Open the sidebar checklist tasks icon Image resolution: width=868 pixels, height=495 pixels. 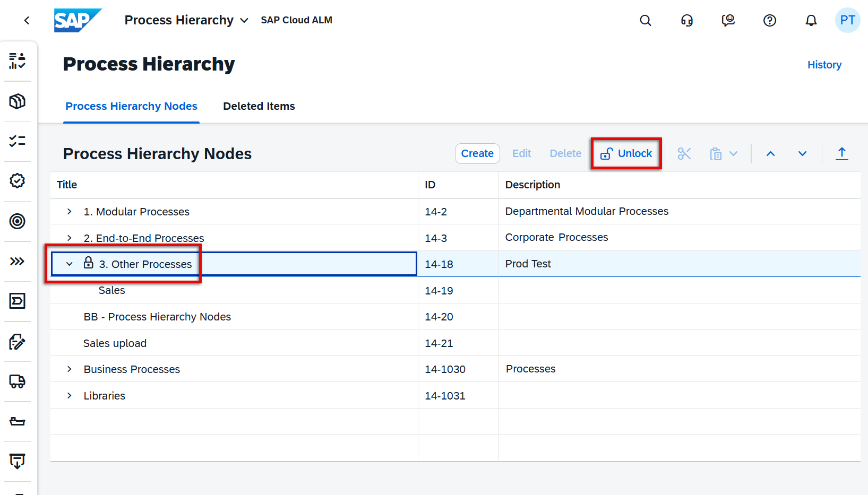click(18, 141)
